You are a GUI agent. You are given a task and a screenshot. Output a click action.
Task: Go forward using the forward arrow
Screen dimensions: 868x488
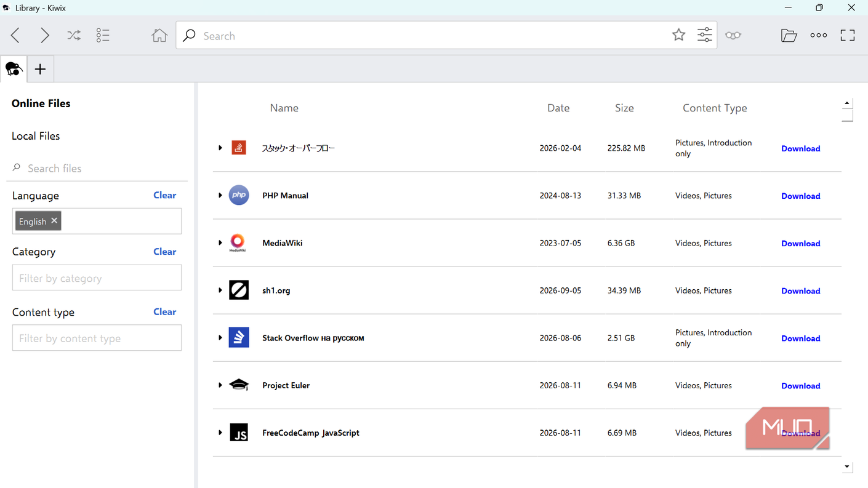click(x=44, y=36)
